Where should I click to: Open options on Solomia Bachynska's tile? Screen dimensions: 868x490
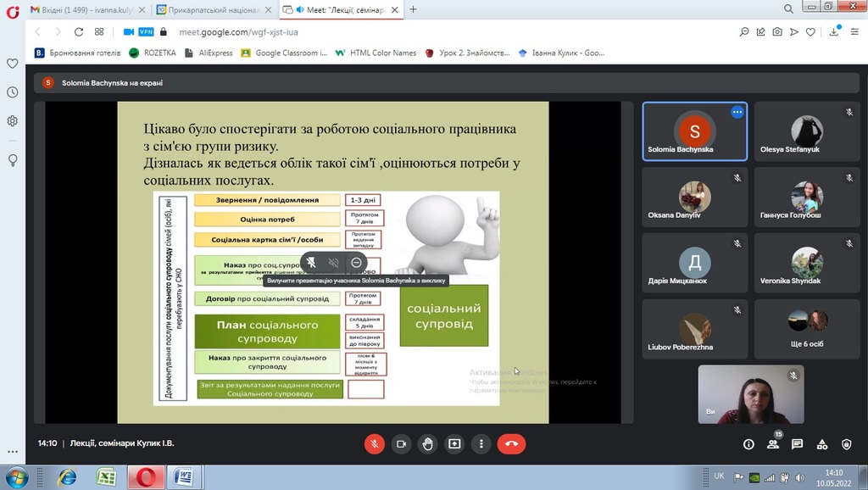(737, 112)
